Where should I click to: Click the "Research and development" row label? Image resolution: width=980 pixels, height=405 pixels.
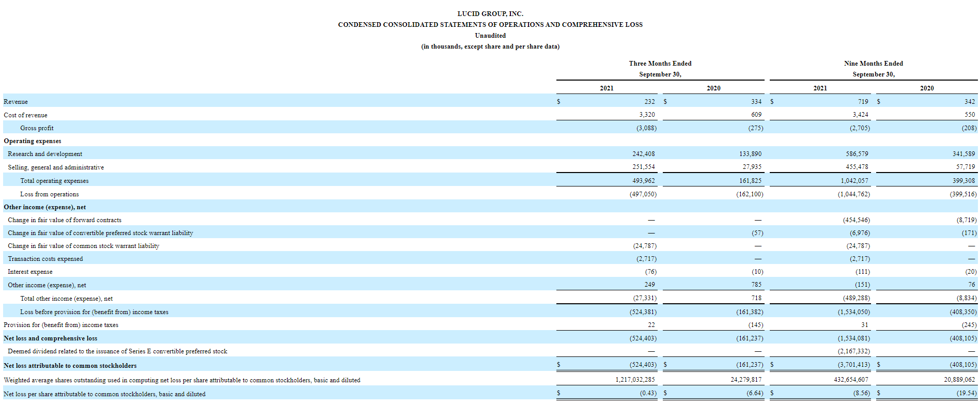(45, 154)
